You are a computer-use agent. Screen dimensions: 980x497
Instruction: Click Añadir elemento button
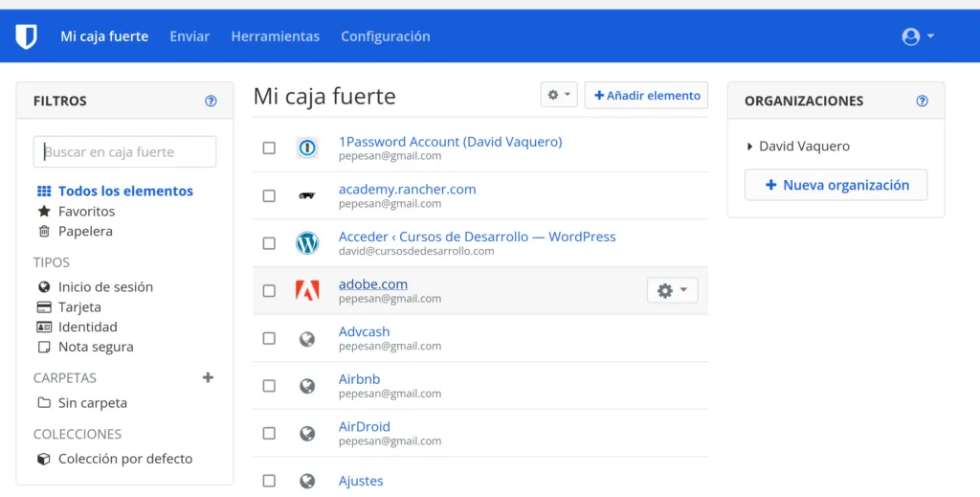click(646, 95)
